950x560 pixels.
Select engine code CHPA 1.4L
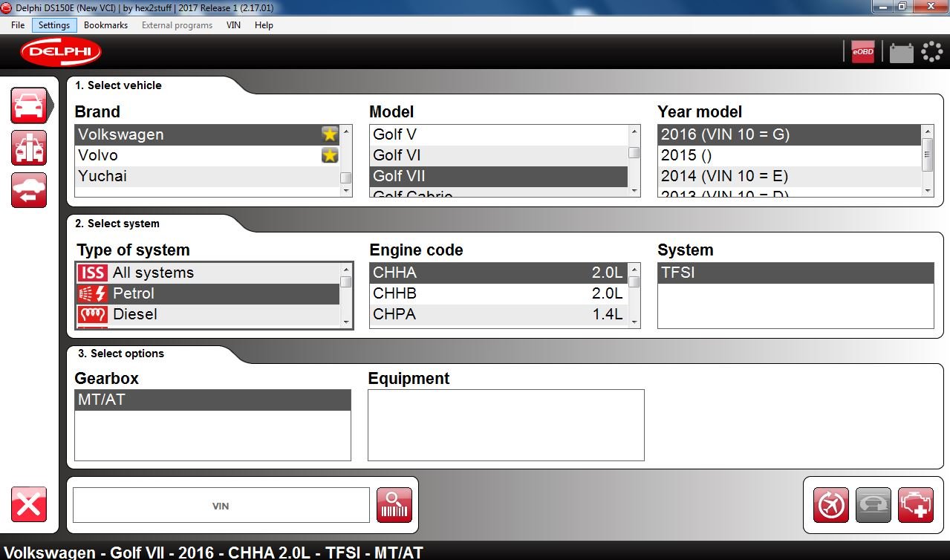coord(498,314)
